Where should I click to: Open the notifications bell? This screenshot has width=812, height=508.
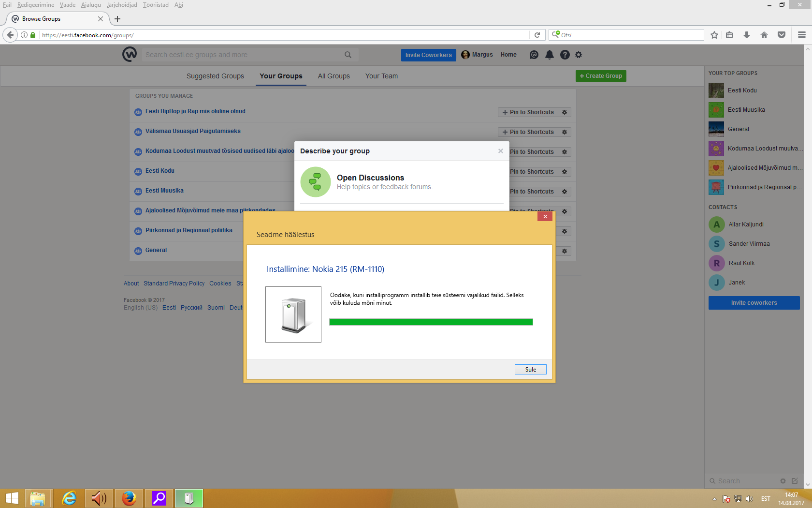[550, 55]
